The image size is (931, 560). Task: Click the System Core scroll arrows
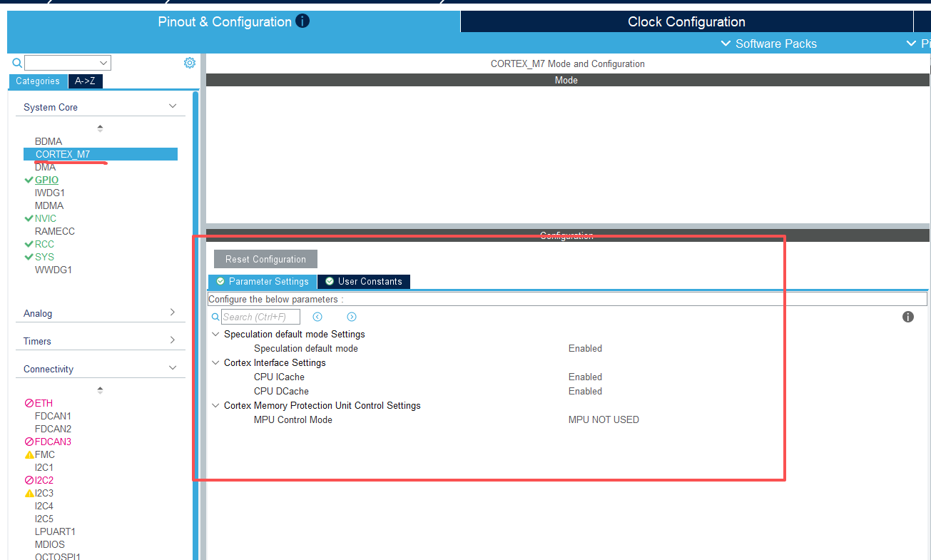point(100,128)
